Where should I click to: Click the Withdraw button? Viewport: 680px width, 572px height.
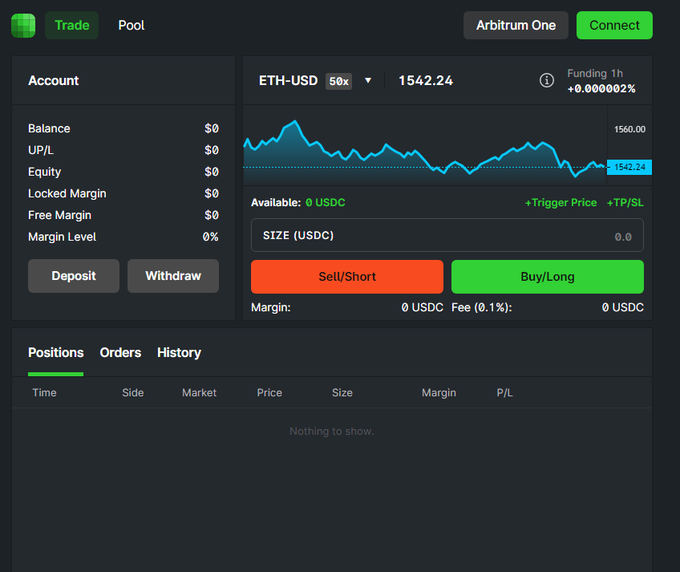pos(173,276)
